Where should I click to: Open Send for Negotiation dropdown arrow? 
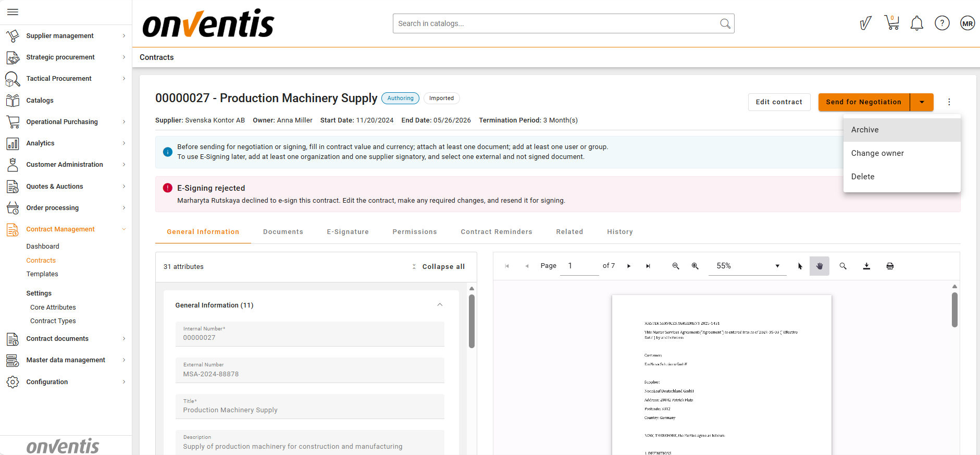point(922,102)
